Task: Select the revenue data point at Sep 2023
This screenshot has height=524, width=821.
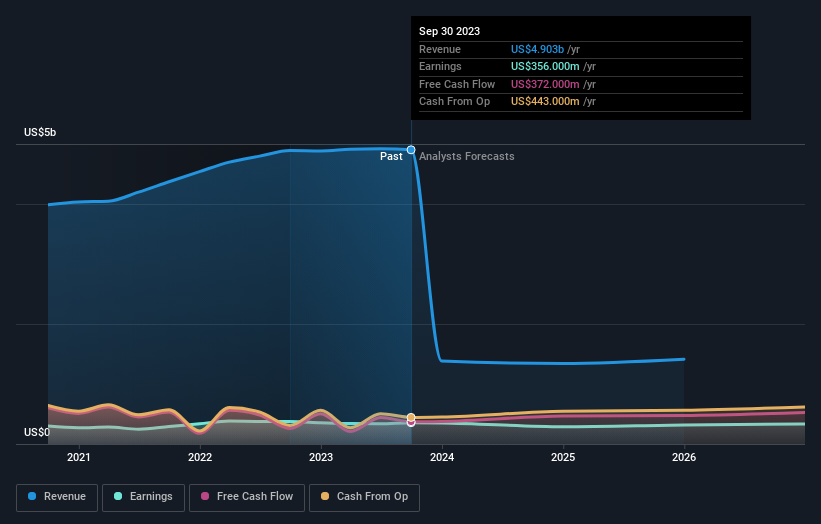Action: [411, 150]
